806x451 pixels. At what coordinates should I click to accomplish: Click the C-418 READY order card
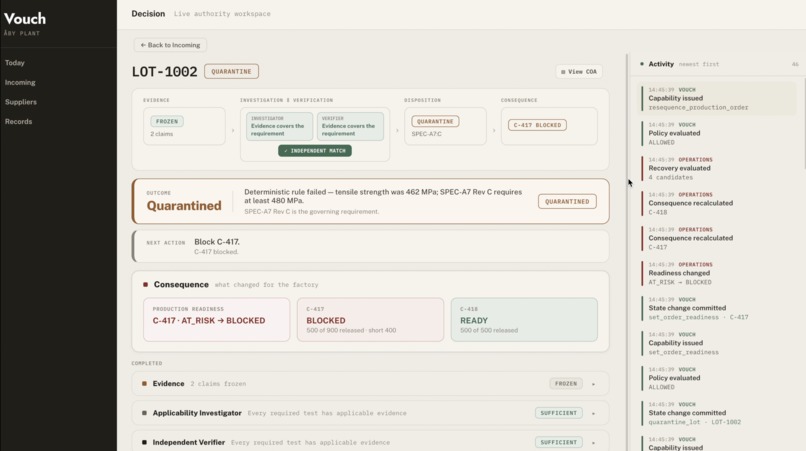pyautogui.click(x=524, y=319)
